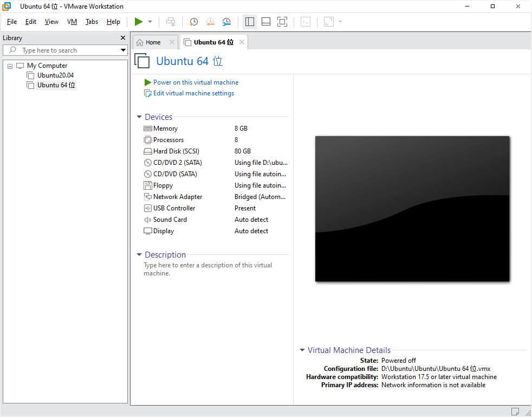The height and width of the screenshot is (417, 532).
Task: Close the Ubuntu 64 位 tab
Action: pyautogui.click(x=242, y=42)
